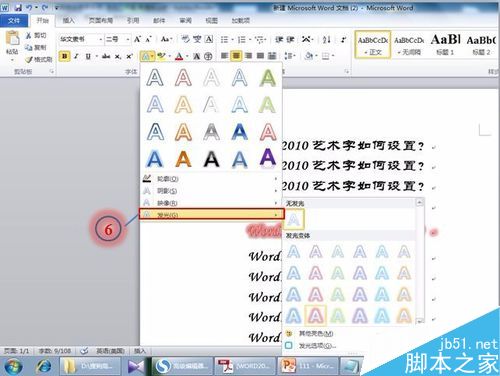Open the font size dropdown
The image size is (500, 376).
(x=128, y=39)
